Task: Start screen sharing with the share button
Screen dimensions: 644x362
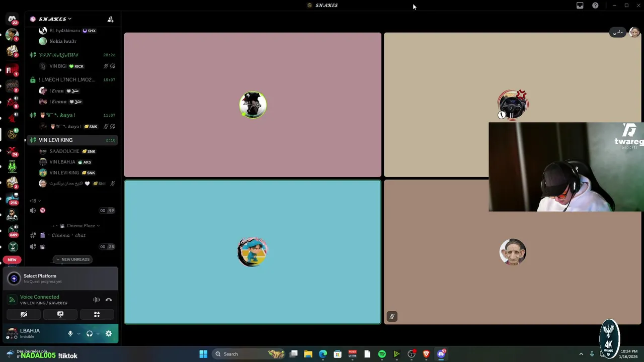Action: coord(60,314)
